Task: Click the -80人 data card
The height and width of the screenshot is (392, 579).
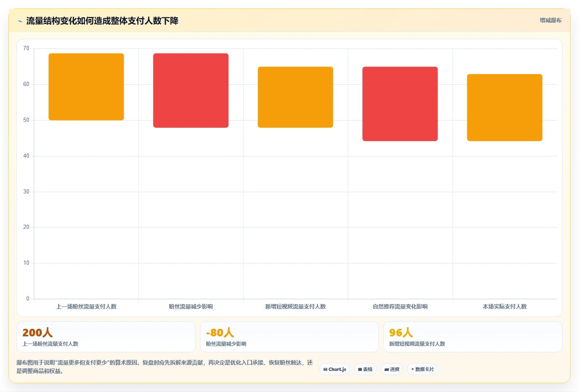Action: pos(289,337)
